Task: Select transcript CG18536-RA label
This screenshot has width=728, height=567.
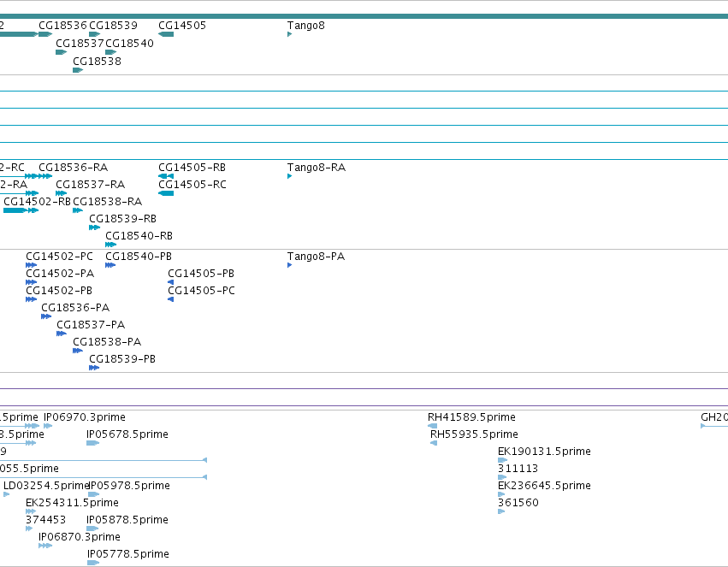Action: click(74, 167)
